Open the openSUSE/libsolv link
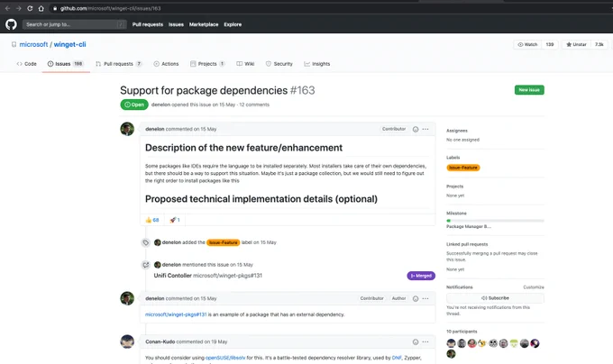 coord(225,358)
